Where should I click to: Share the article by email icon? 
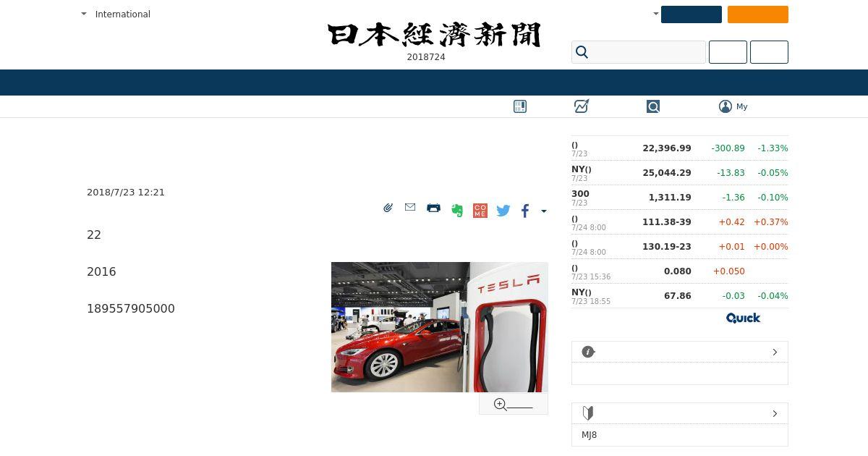[x=410, y=207]
